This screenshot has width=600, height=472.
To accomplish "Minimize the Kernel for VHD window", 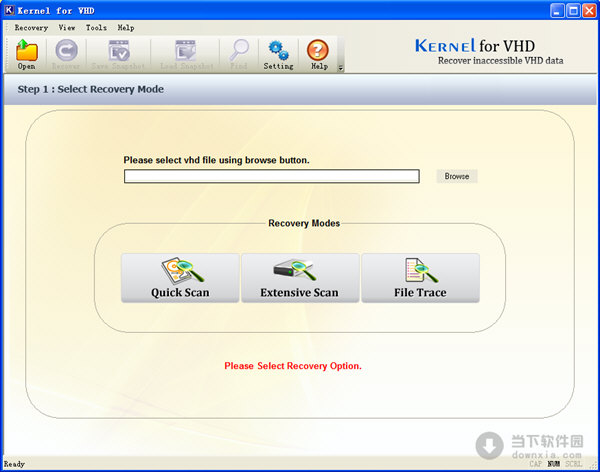I will (x=557, y=10).
